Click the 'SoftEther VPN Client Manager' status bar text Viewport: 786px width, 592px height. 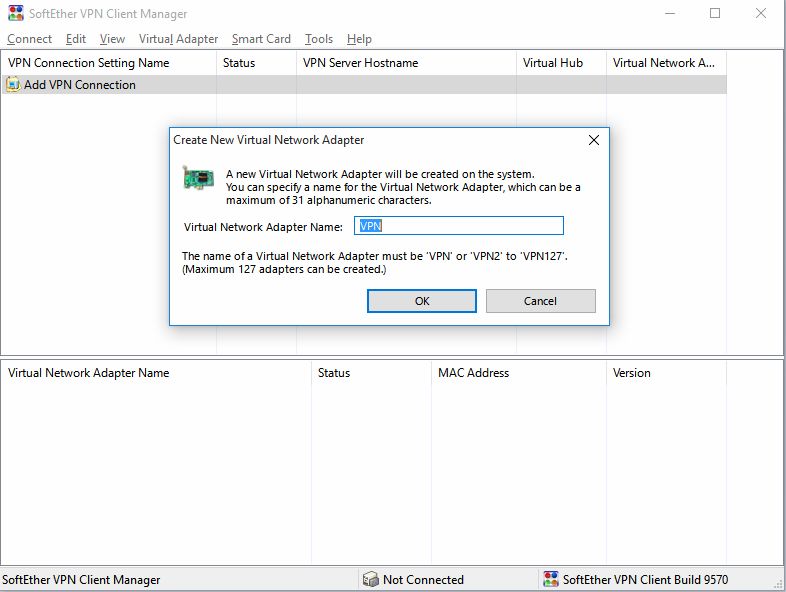point(81,579)
